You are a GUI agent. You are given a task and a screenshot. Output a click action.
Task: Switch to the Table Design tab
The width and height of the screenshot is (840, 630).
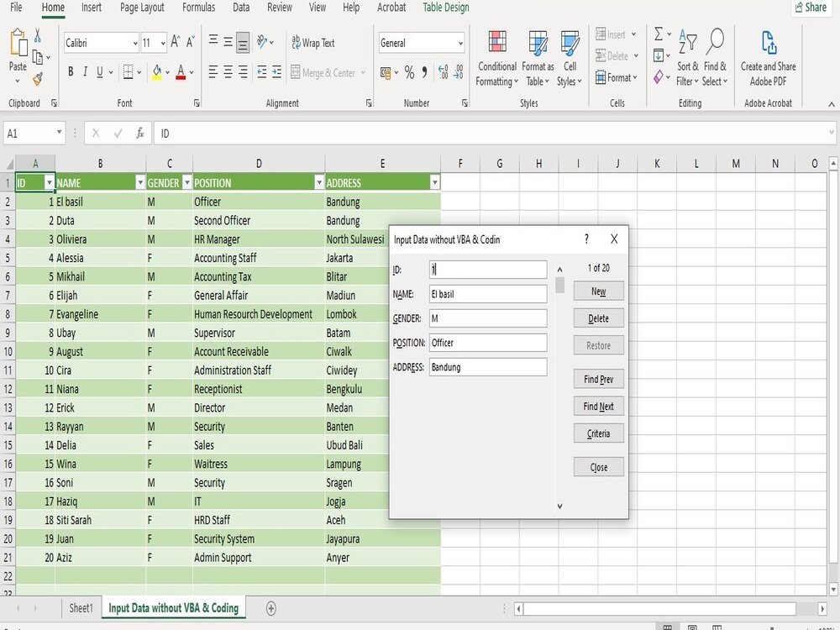[x=446, y=8]
